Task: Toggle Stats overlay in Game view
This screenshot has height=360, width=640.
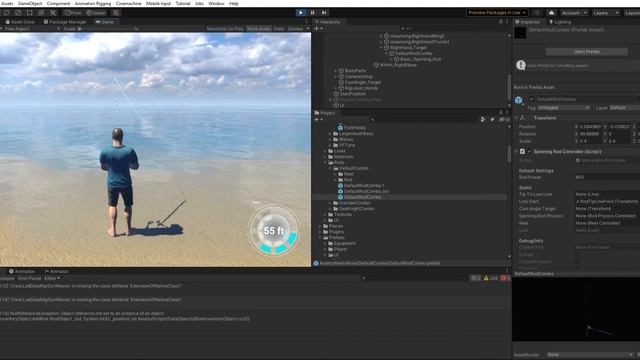Action: coord(279,29)
